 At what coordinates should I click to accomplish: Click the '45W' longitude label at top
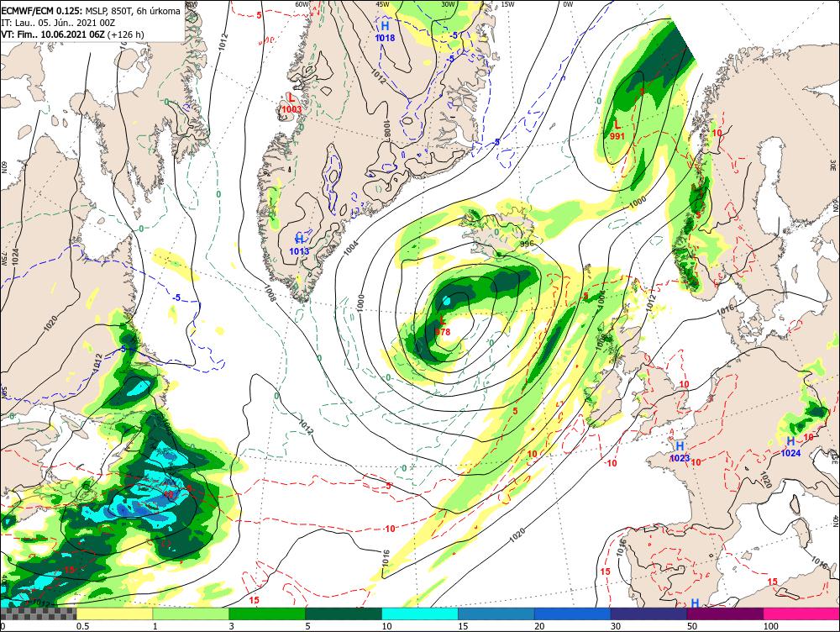382,4
